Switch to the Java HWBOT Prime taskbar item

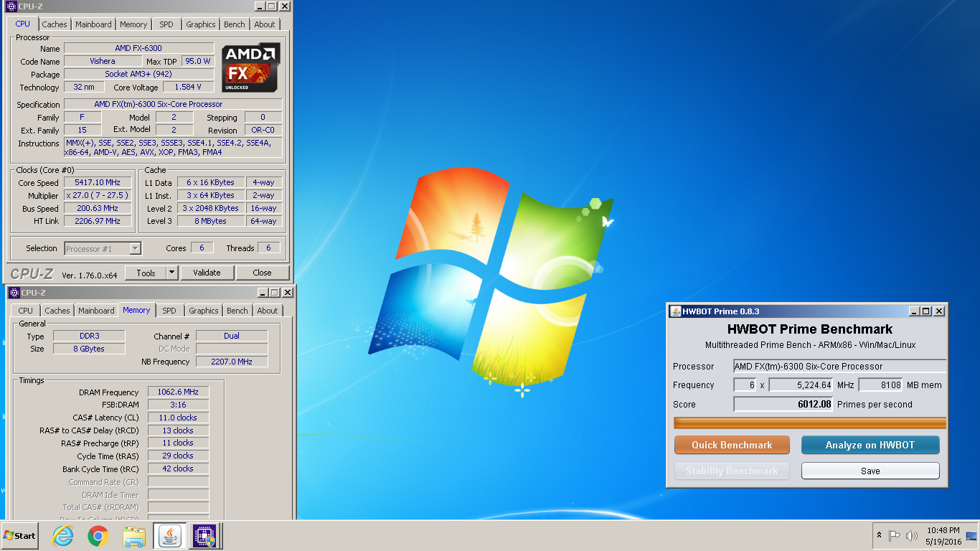point(170,536)
